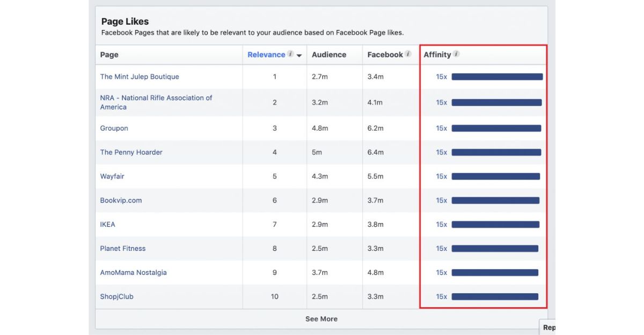
Task: Click the affinity bar for IKEA
Action: (495, 225)
